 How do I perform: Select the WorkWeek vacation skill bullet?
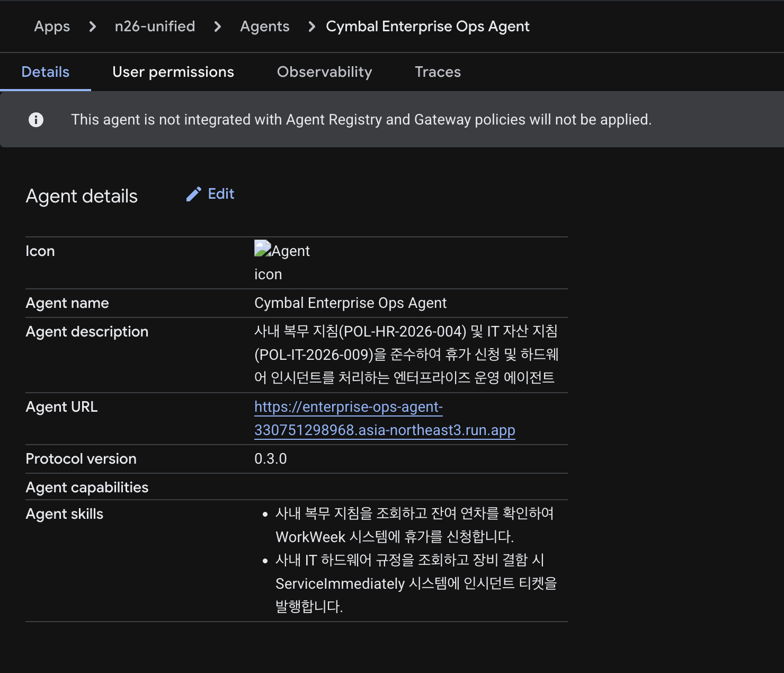414,525
